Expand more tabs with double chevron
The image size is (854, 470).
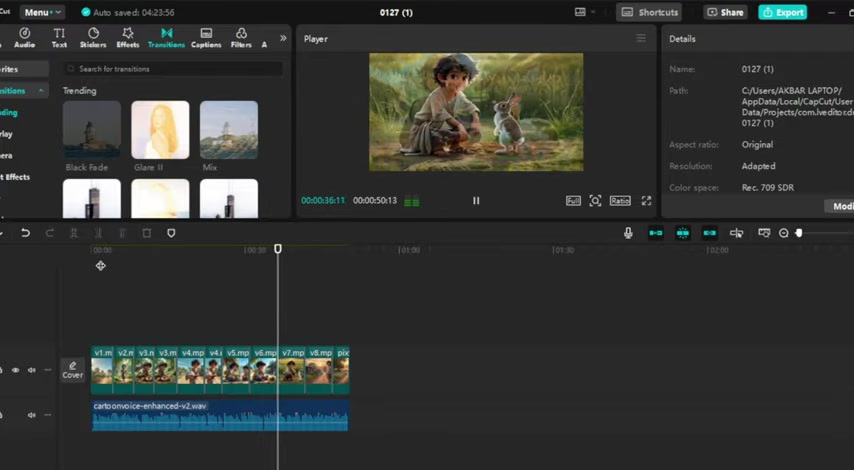[x=283, y=38]
